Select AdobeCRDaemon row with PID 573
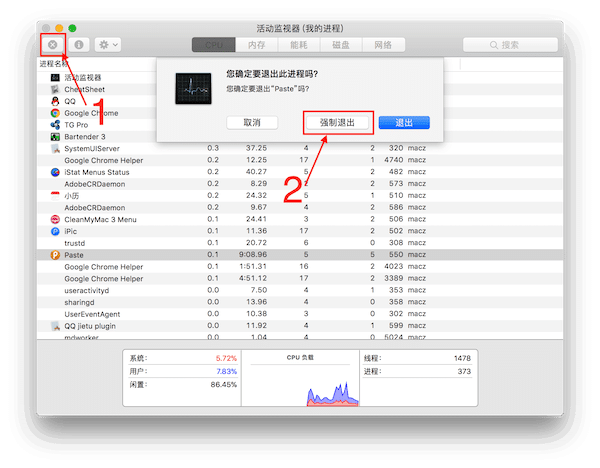The width and height of the screenshot is (600, 468). tap(300, 184)
